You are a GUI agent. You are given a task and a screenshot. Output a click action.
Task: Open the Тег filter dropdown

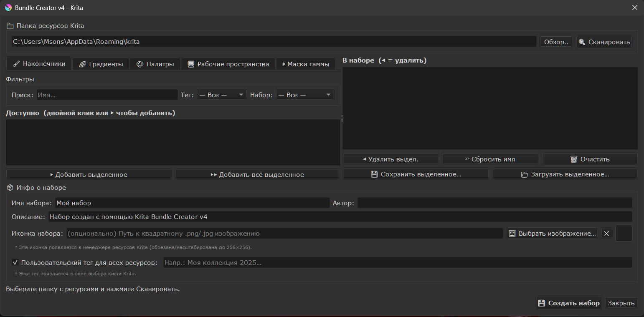[x=222, y=95]
